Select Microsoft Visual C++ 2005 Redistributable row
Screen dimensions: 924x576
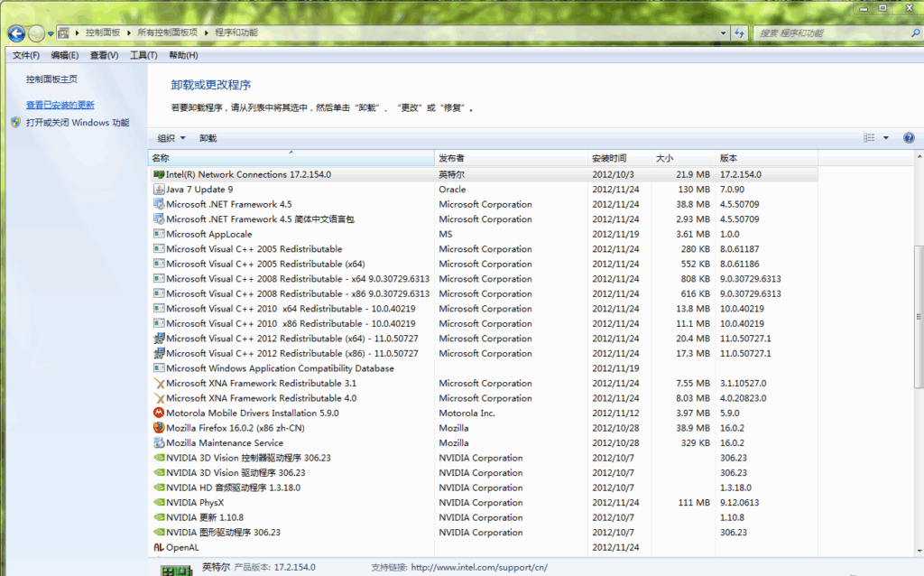click(484, 249)
